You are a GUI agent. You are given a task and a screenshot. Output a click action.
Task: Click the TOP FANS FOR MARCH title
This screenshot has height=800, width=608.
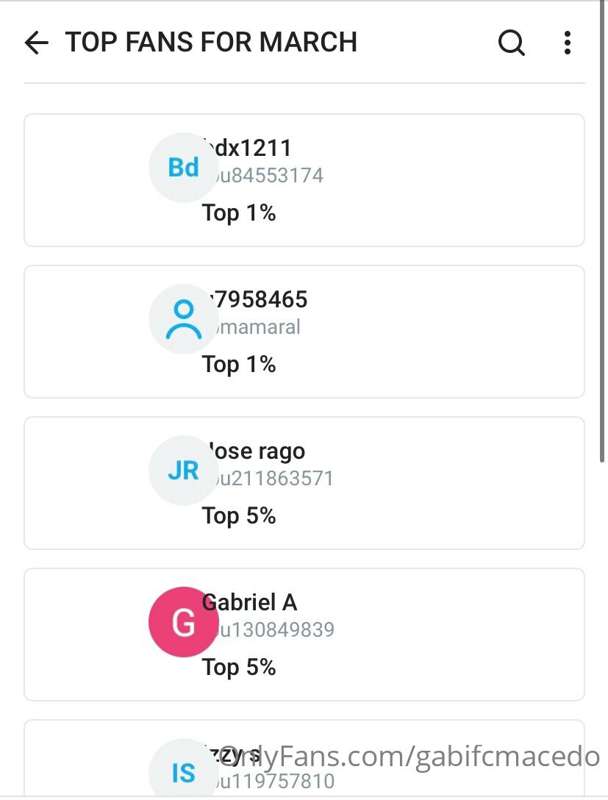click(x=211, y=42)
